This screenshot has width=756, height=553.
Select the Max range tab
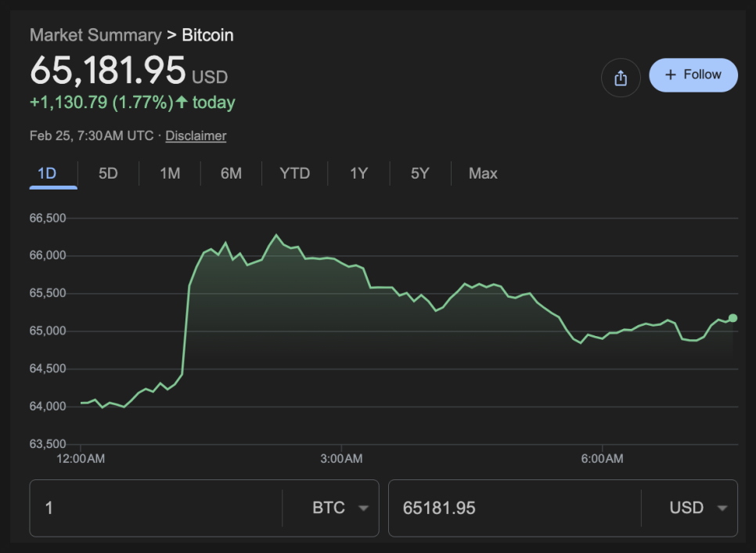click(483, 173)
